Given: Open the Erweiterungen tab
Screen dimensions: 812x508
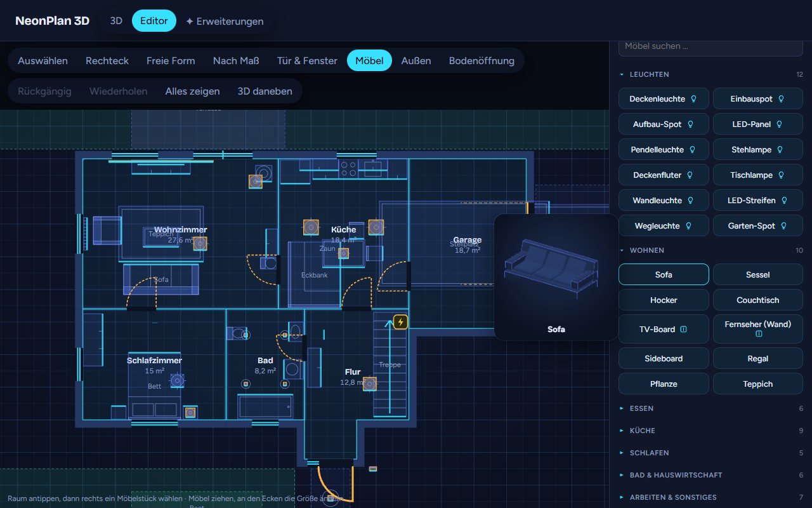Looking at the screenshot, I should (225, 21).
